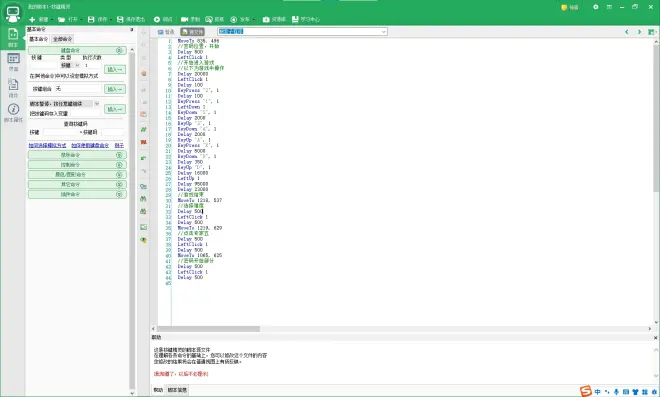This screenshot has width=660, height=397.
Task: Open the subroutine dropdown above the editor
Action: 383,32
